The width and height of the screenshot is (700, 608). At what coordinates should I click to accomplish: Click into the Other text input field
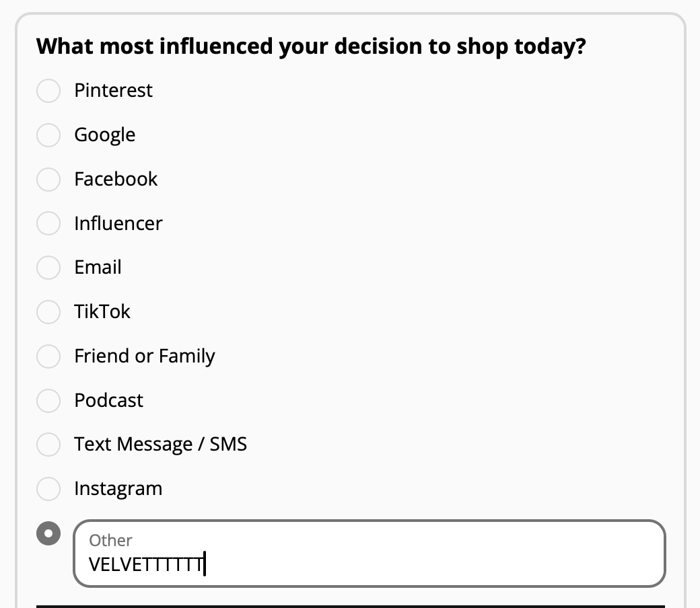(x=370, y=553)
